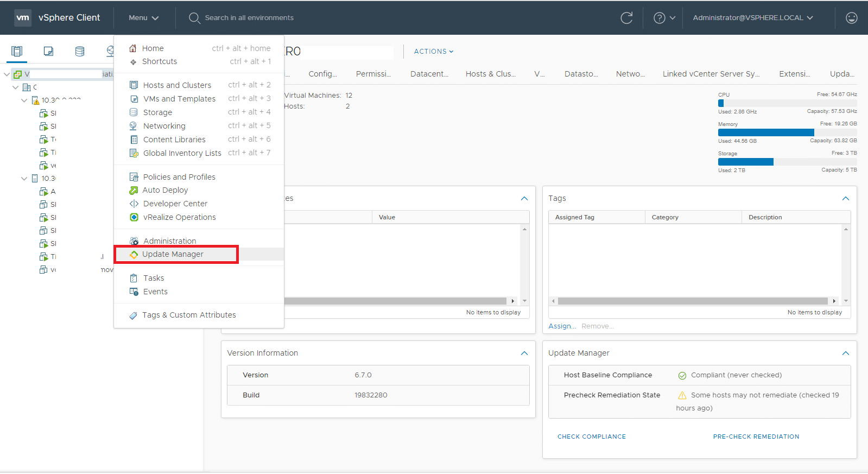The height and width of the screenshot is (474, 868).
Task: Collapse the Update Manager panel
Action: [846, 353]
